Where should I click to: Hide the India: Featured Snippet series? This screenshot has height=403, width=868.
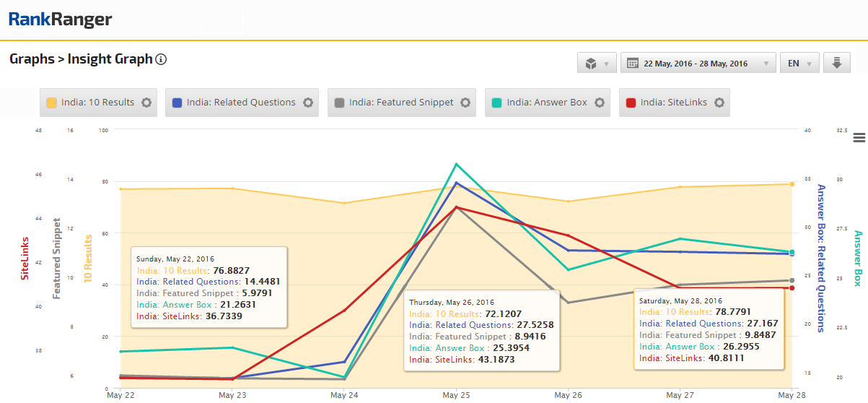[x=401, y=103]
